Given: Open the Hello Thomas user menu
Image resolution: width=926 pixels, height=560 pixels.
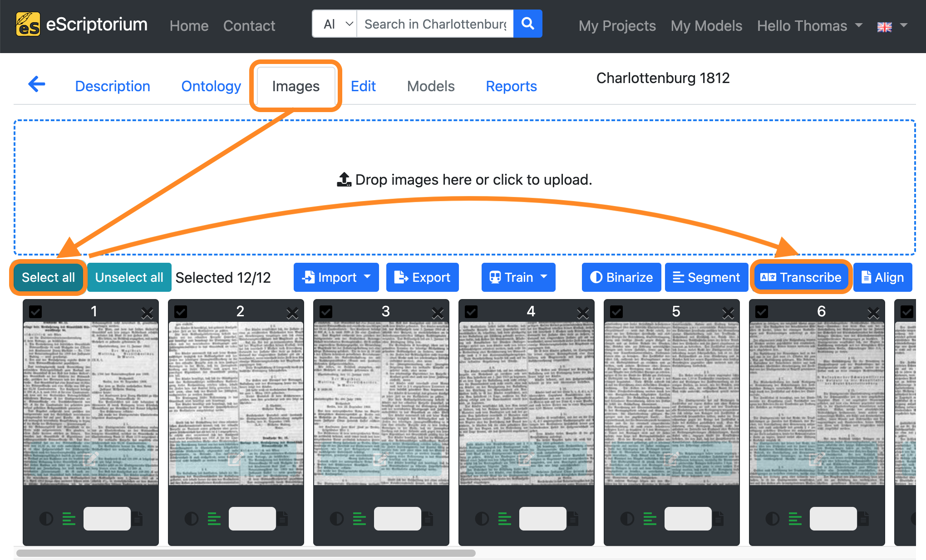Looking at the screenshot, I should pyautogui.click(x=809, y=26).
